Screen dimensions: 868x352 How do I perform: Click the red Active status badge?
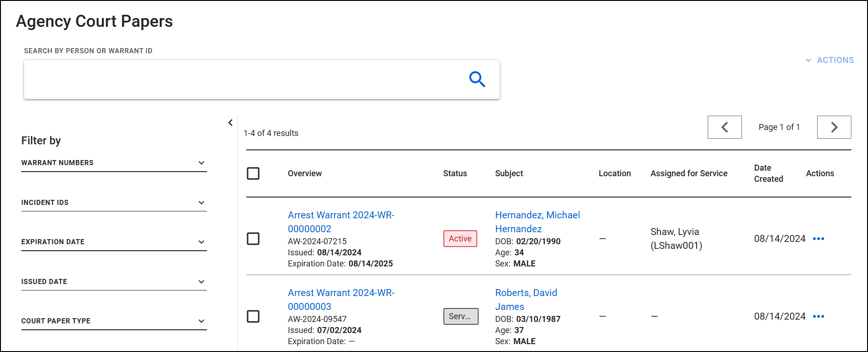click(460, 239)
